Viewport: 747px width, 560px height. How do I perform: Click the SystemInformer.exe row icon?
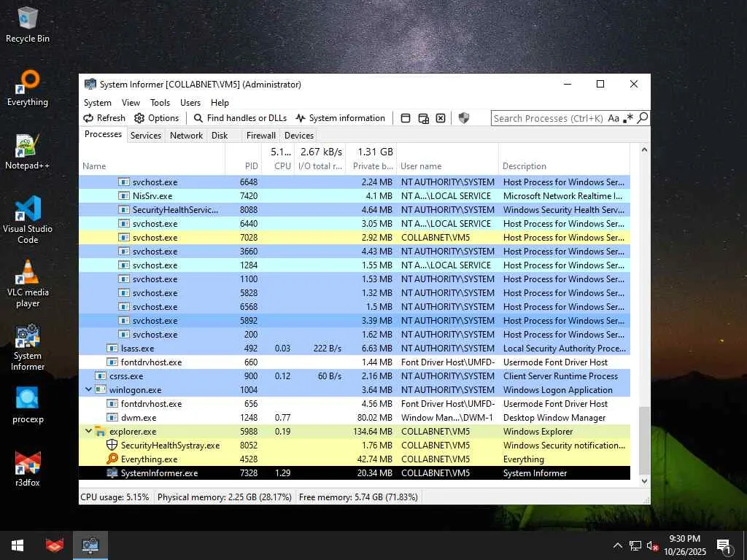click(x=112, y=472)
